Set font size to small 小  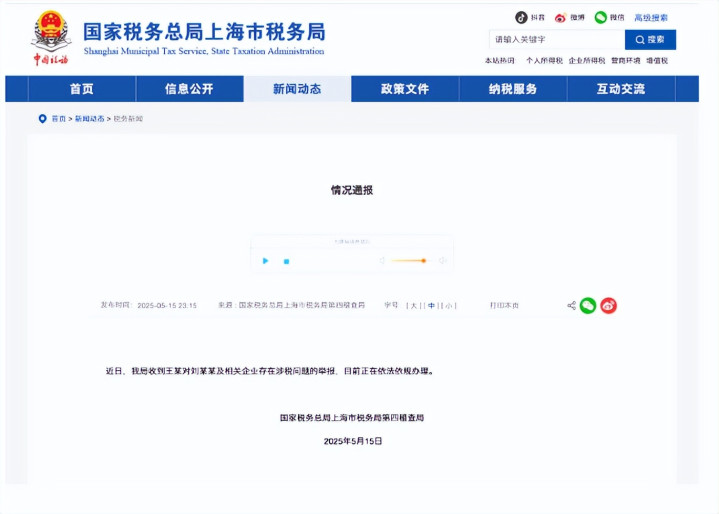click(x=448, y=305)
